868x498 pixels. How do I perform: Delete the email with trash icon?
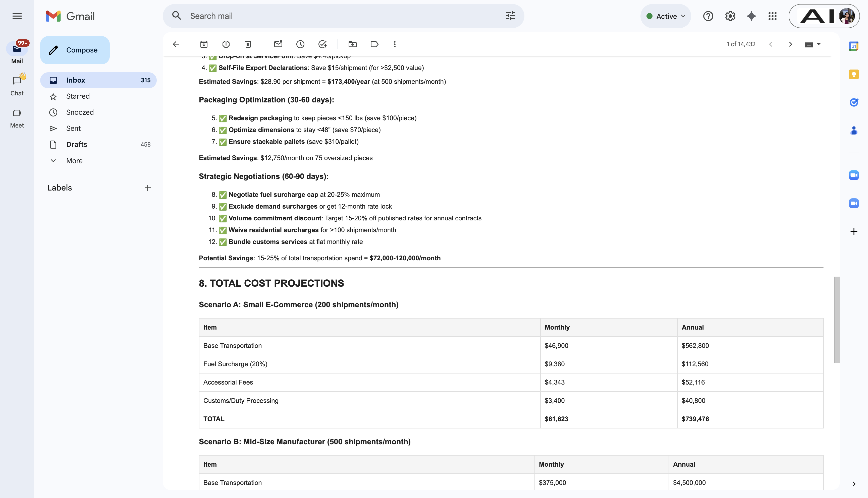(248, 44)
